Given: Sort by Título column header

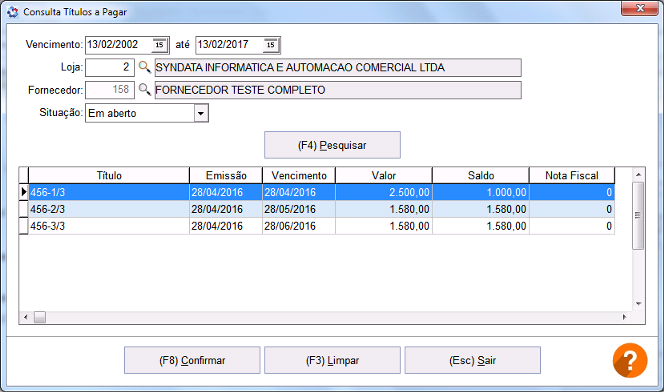Looking at the screenshot, I should [x=109, y=175].
